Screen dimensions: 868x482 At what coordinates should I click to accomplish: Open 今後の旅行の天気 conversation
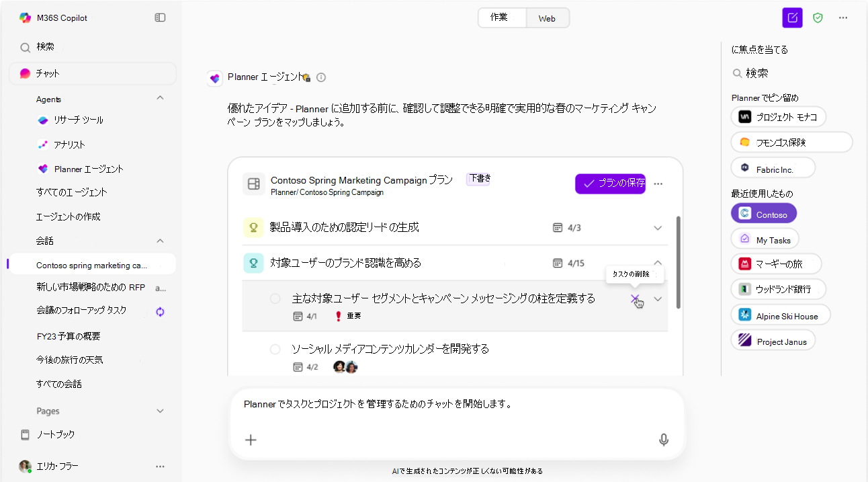click(x=70, y=360)
